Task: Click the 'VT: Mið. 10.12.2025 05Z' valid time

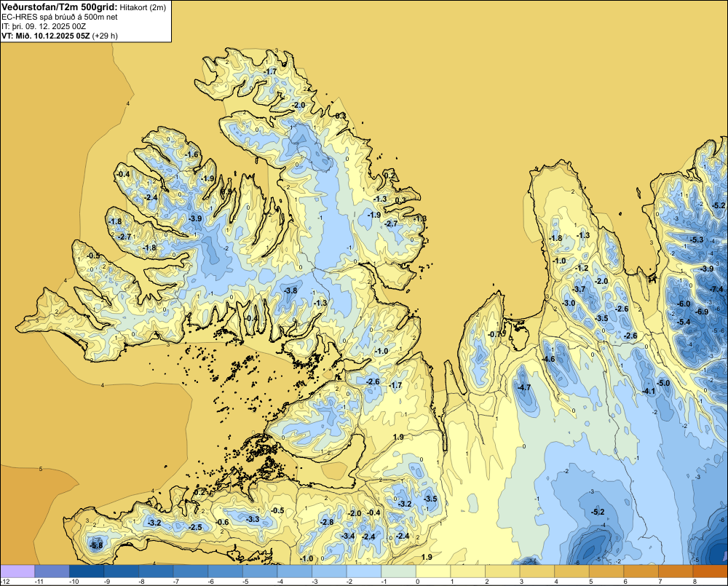Action: [45, 36]
